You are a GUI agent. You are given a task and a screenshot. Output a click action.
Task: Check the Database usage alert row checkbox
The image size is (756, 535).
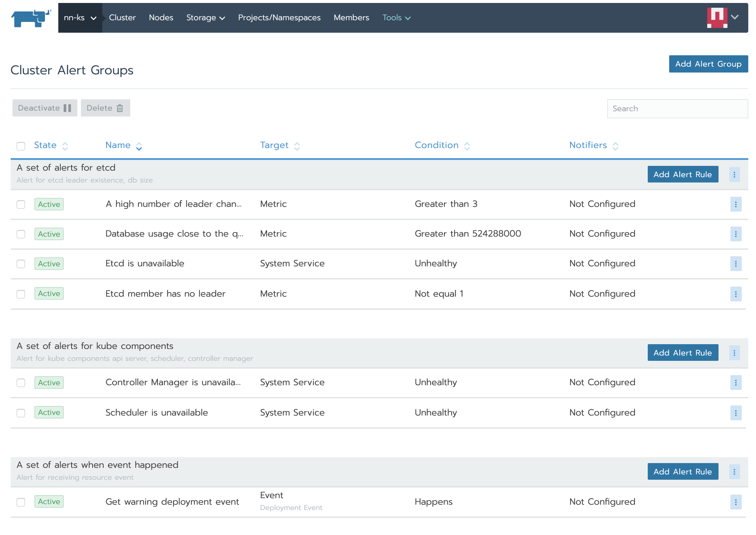tap(21, 234)
